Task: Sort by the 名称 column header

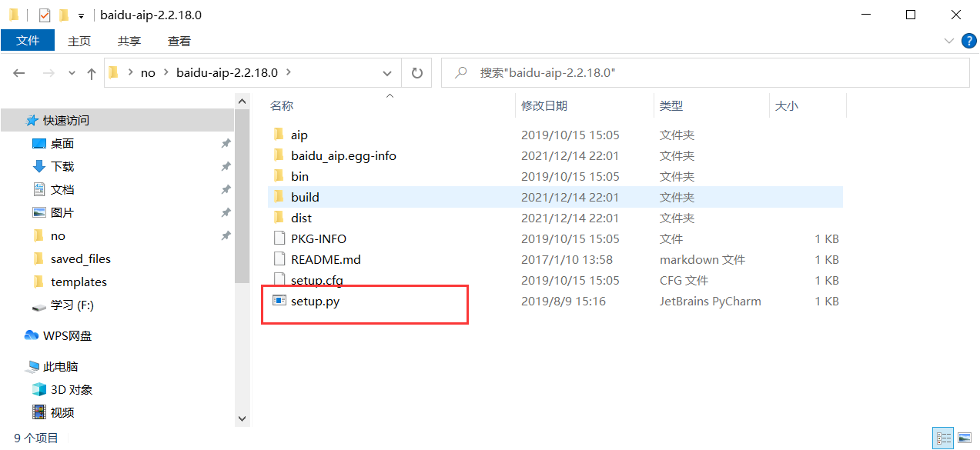Action: tap(282, 106)
